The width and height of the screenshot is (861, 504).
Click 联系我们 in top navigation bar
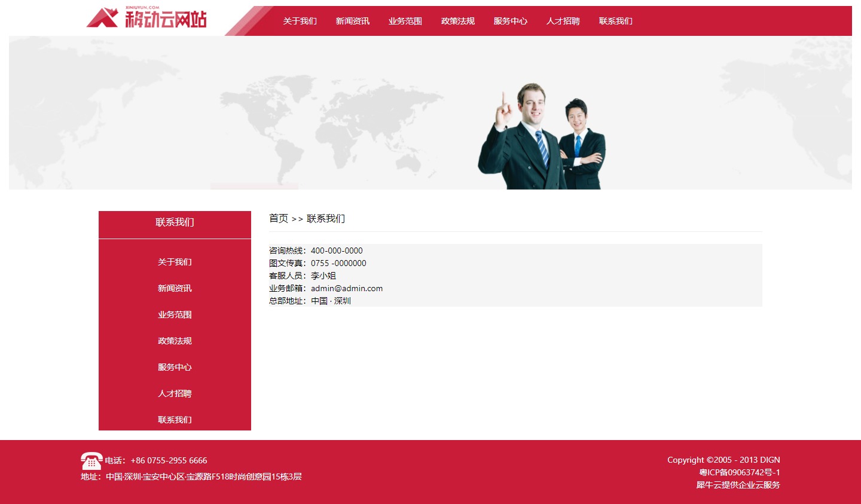pos(615,21)
